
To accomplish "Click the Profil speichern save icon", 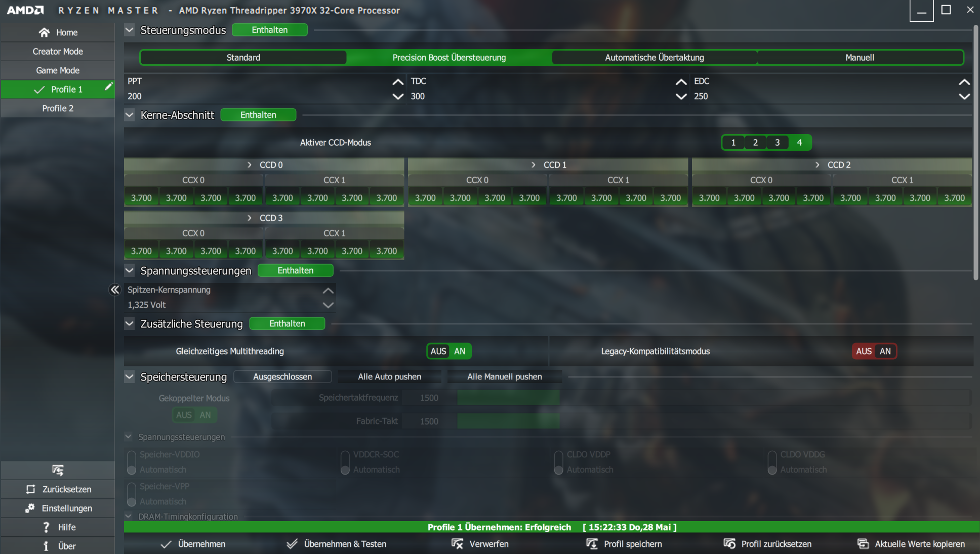I will [x=591, y=544].
